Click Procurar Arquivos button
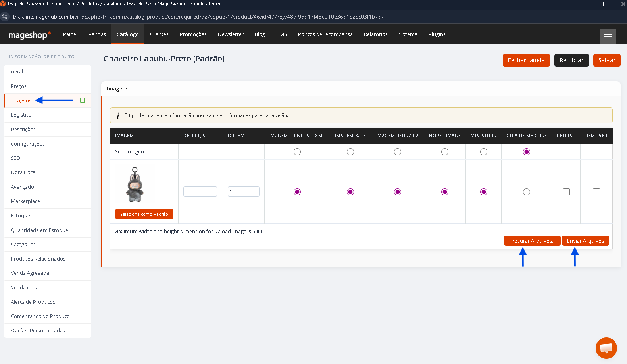Screen dimensions: 627x364 [x=532, y=241]
